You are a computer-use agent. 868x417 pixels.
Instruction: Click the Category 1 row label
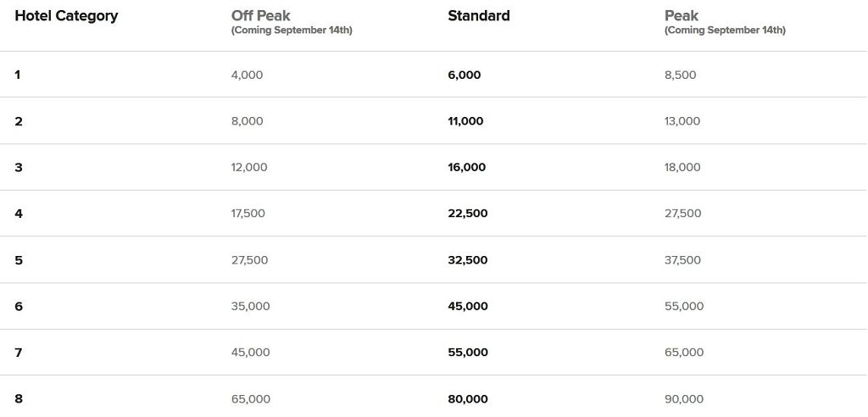coord(18,75)
